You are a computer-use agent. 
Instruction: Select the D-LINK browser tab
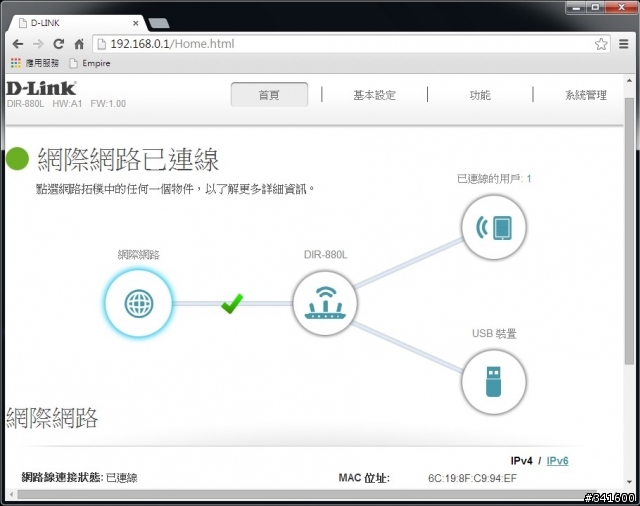click(x=78, y=23)
